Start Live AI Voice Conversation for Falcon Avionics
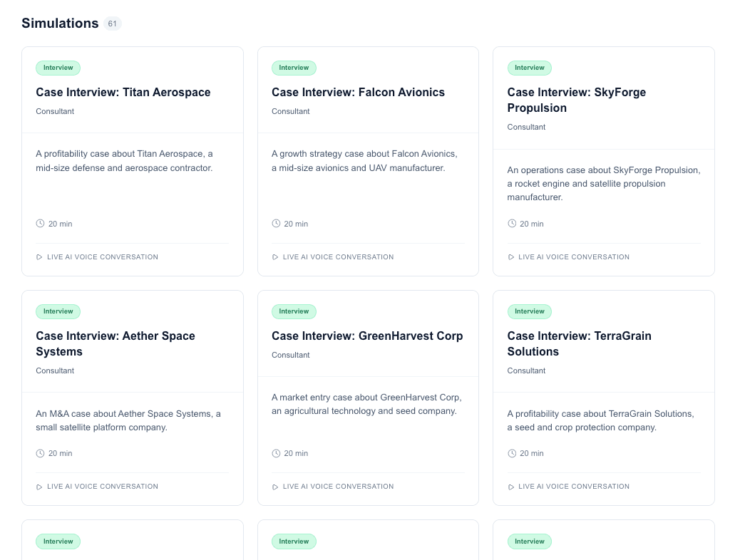 tap(338, 257)
